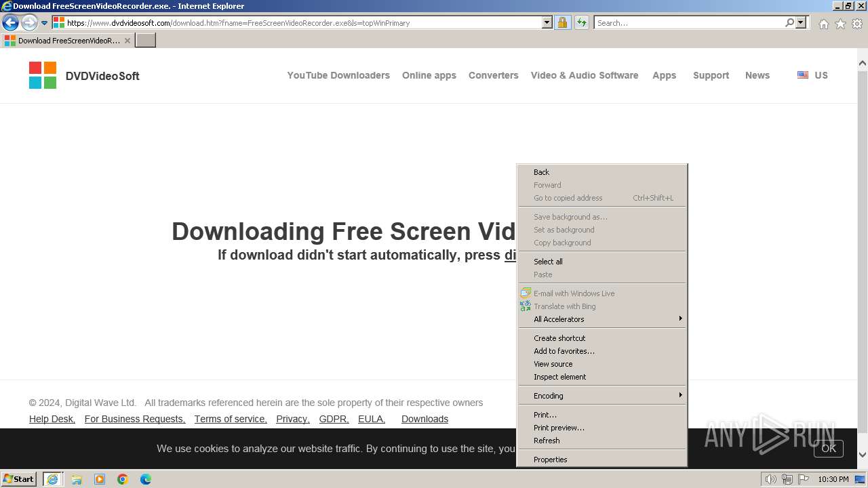The image size is (868, 488).
Task: Open a new blank tab
Action: point(146,40)
